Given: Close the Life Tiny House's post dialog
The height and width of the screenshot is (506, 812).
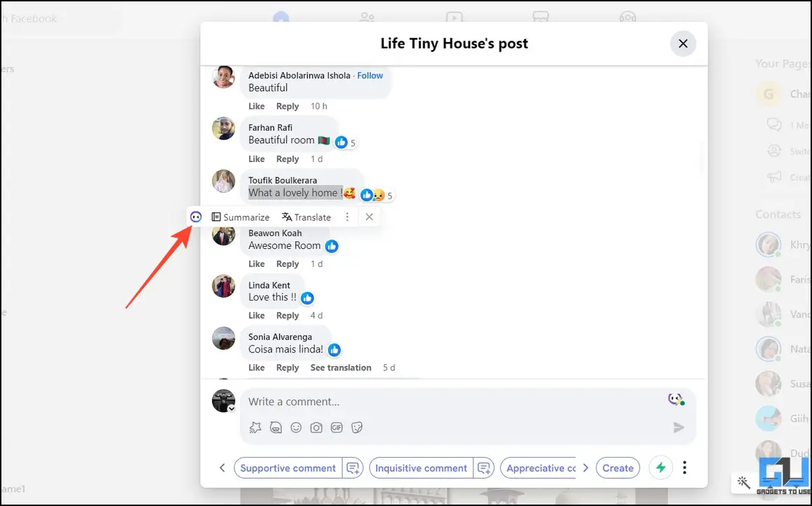Looking at the screenshot, I should [683, 43].
